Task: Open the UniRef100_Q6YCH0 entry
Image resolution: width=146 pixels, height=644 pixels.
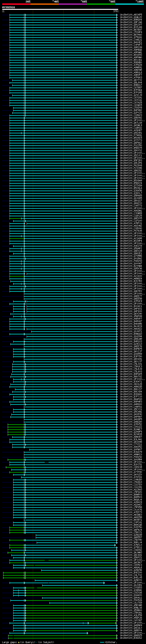Action: [131, 314]
